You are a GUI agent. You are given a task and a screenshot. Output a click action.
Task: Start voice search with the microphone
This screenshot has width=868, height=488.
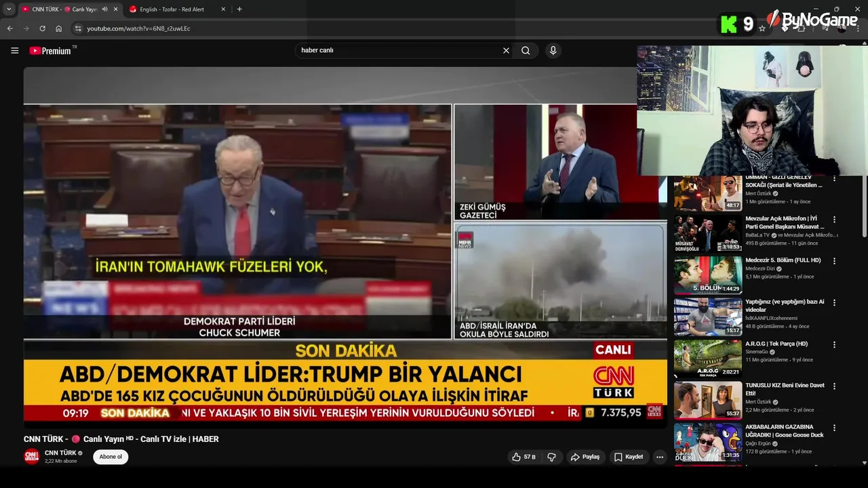tap(553, 50)
